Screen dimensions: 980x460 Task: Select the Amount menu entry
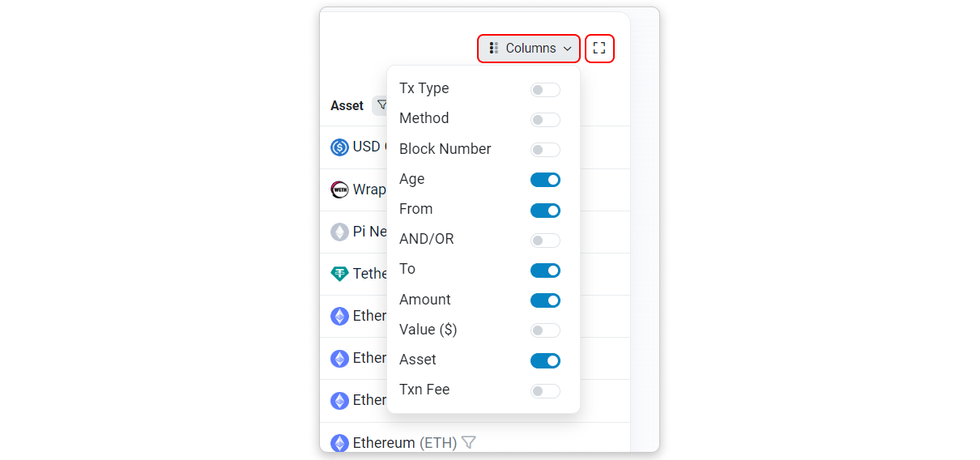425,300
